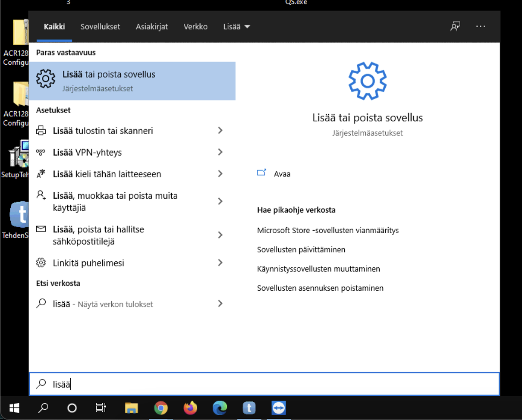Select Lisää tai poista sovellus best match
Image resolution: width=522 pixels, height=420 pixels.
coord(132,81)
